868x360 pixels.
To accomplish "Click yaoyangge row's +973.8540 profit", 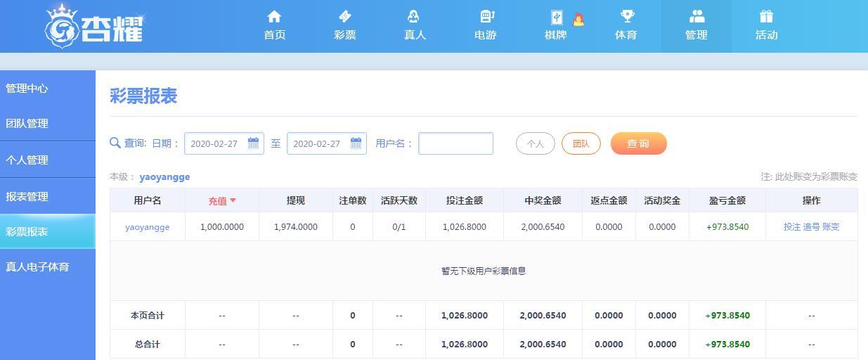I will [727, 226].
